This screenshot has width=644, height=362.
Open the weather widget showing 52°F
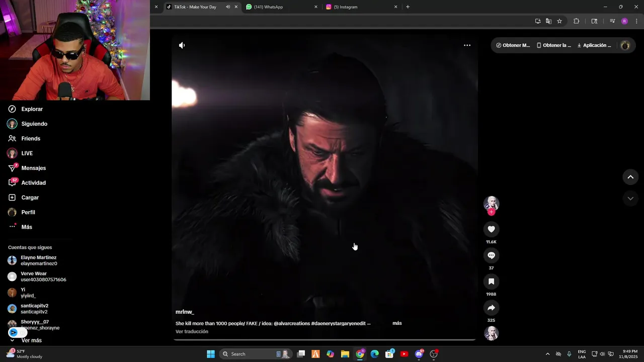pos(24,354)
